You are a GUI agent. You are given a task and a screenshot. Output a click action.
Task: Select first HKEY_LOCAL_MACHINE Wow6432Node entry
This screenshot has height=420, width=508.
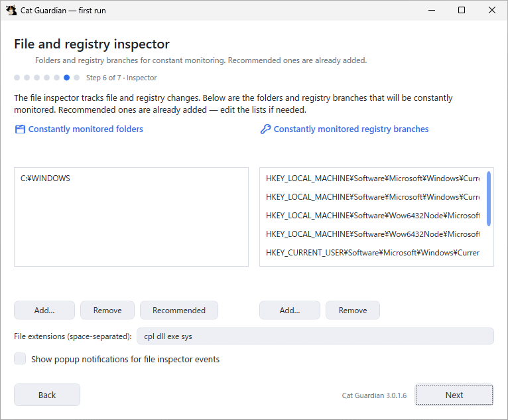pos(373,215)
